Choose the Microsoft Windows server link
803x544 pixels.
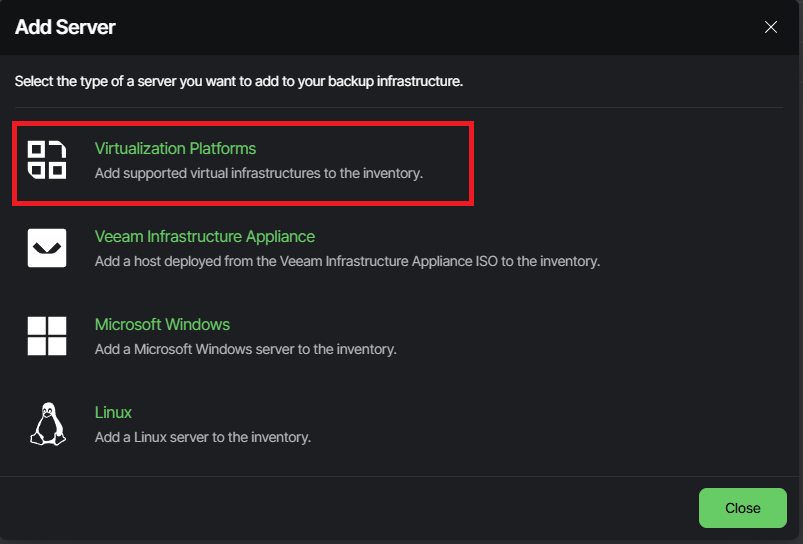(162, 324)
